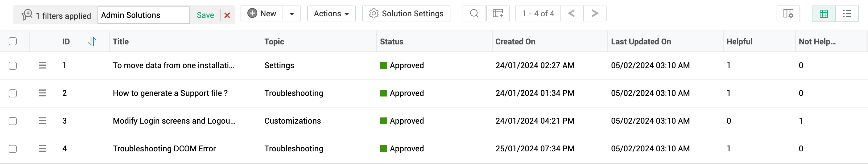Image resolution: width=868 pixels, height=164 pixels.
Task: Select checkbox for Support file solution
Action: coord(13,93)
